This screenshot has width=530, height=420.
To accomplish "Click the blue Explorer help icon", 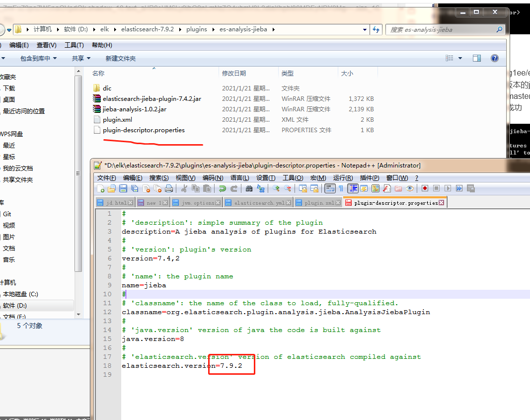I will 495,58.
